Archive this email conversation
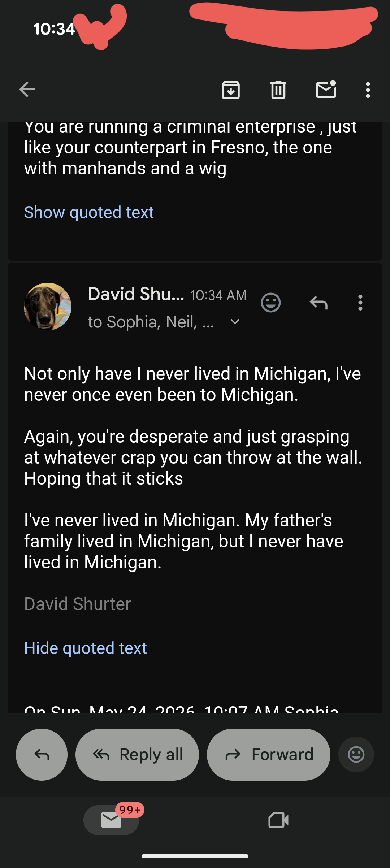Viewport: 390px width, 868px height. (231, 90)
